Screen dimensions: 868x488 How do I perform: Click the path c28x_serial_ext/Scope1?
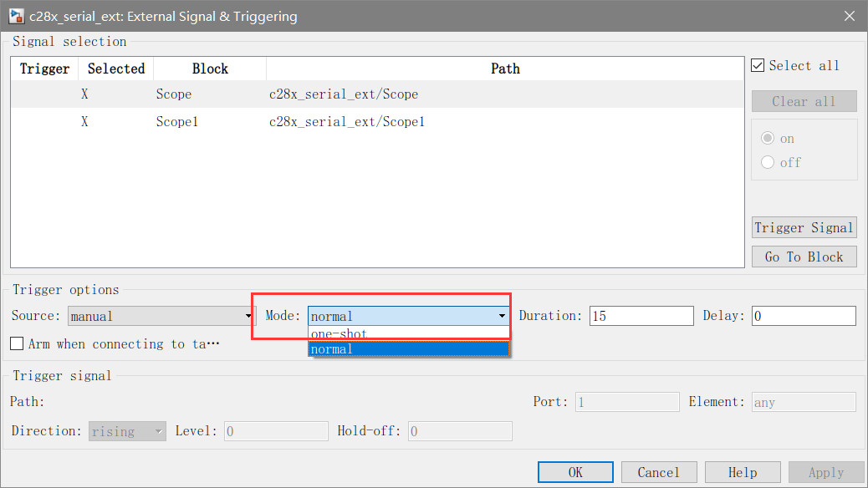click(347, 122)
